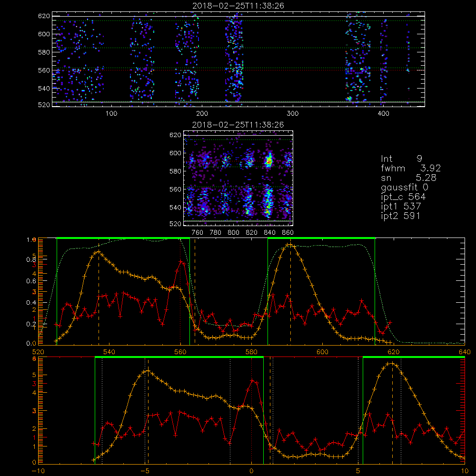Click the wide top detector image plot
This screenshot has width=476, height=476.
238,59
